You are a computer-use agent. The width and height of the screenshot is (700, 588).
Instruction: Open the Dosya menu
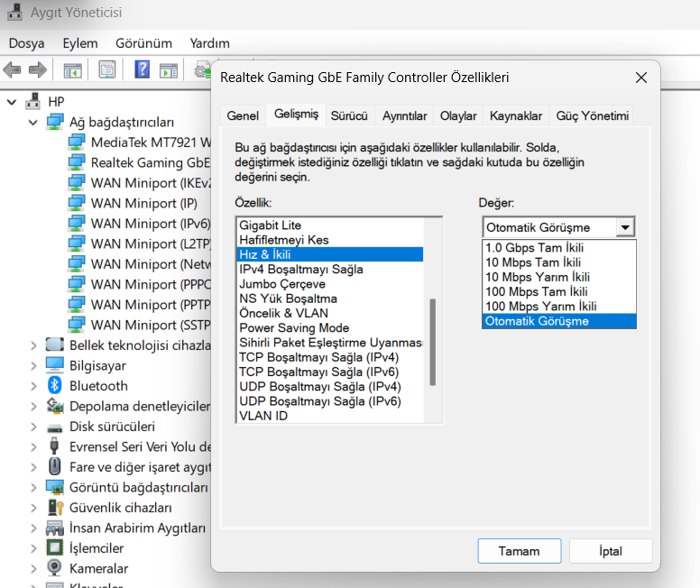[26, 43]
